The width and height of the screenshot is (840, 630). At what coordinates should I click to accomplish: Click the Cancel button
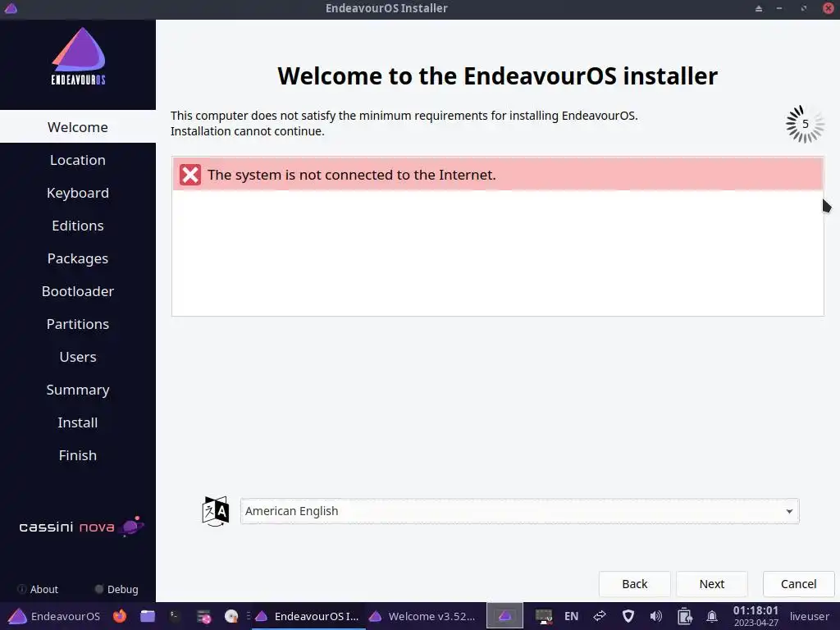[798, 584]
